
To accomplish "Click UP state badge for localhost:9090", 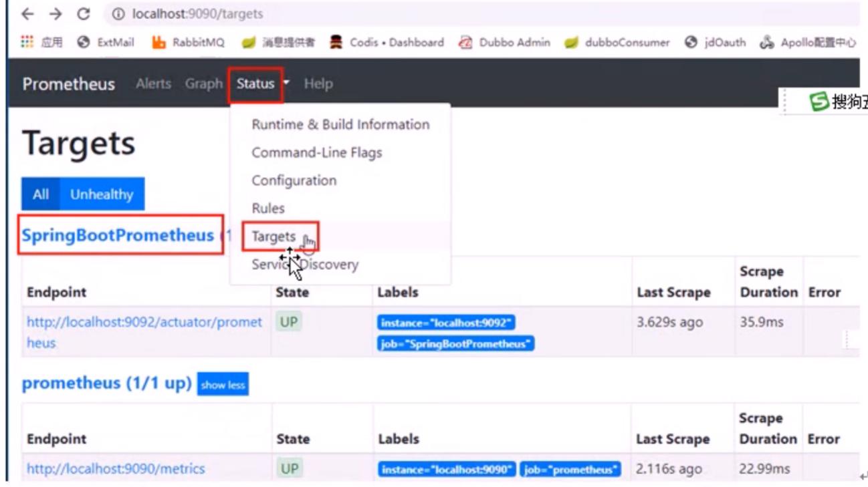I will point(289,468).
